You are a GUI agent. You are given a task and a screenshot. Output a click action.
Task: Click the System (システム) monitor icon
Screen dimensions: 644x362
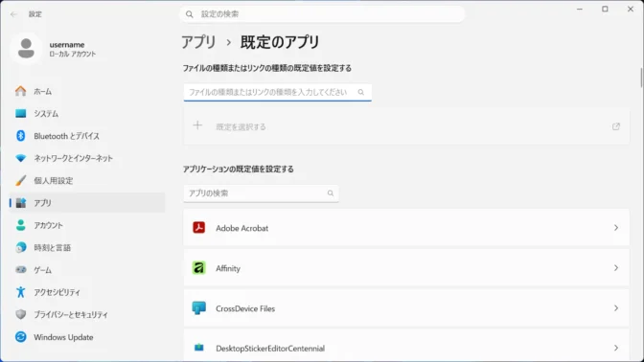point(20,113)
